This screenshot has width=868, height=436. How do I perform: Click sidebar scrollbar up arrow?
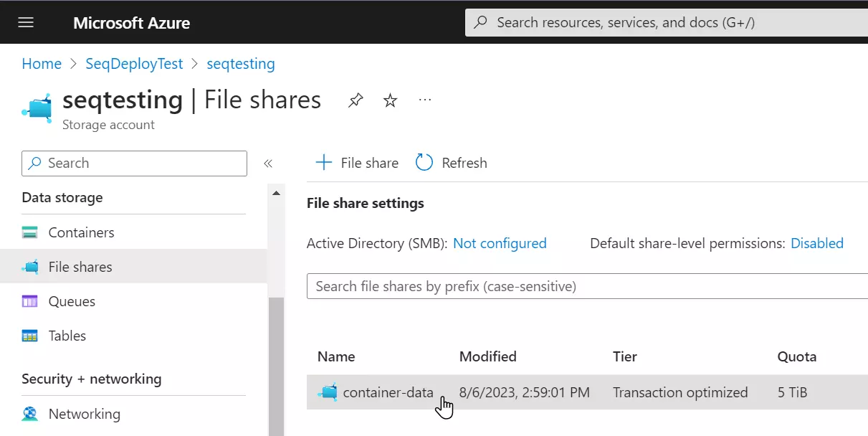coord(276,193)
